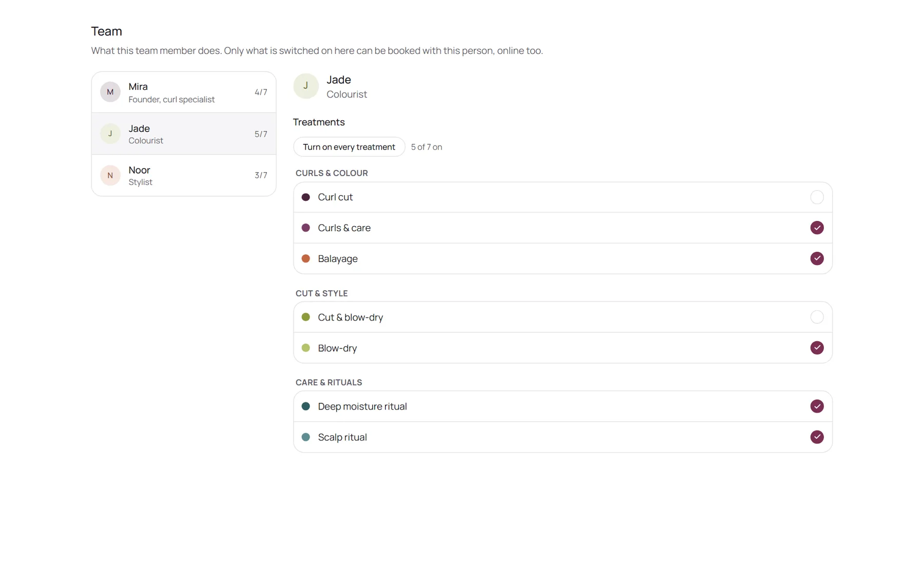Select Jade in the team list
924x578 pixels.
tap(184, 134)
